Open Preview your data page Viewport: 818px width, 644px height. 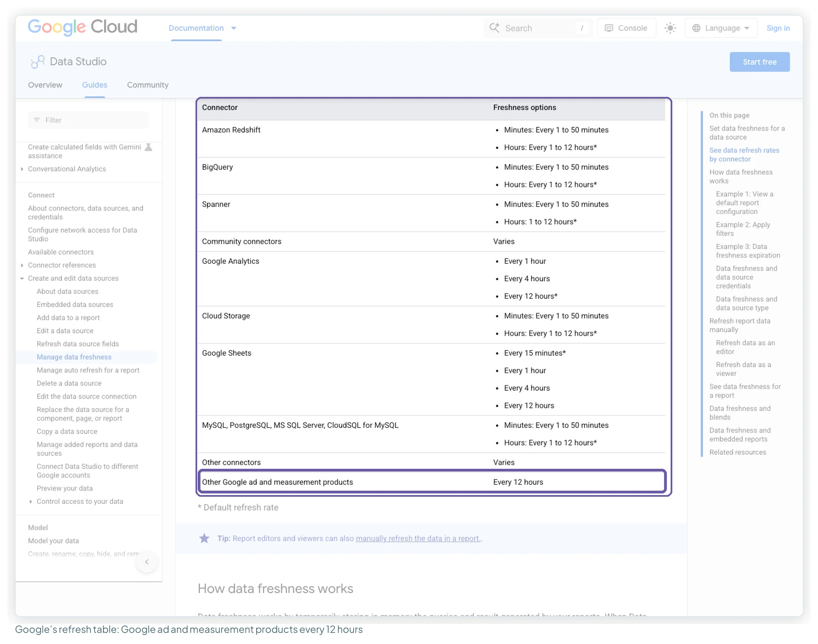(65, 488)
